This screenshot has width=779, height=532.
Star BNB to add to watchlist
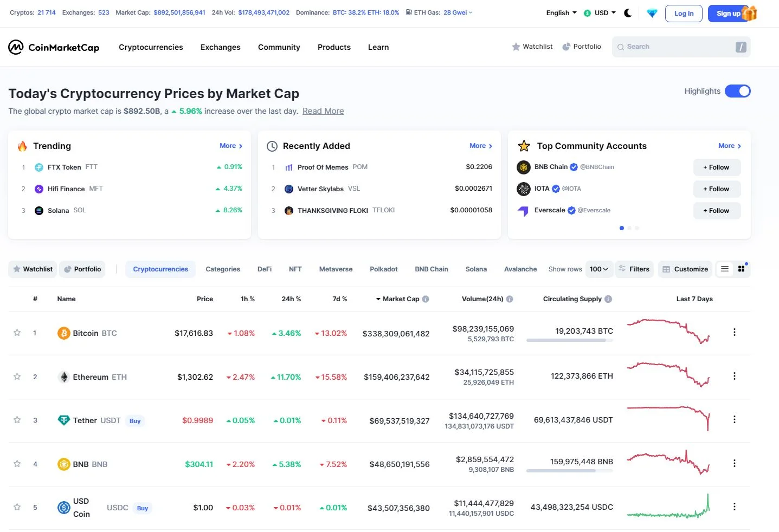[17, 464]
